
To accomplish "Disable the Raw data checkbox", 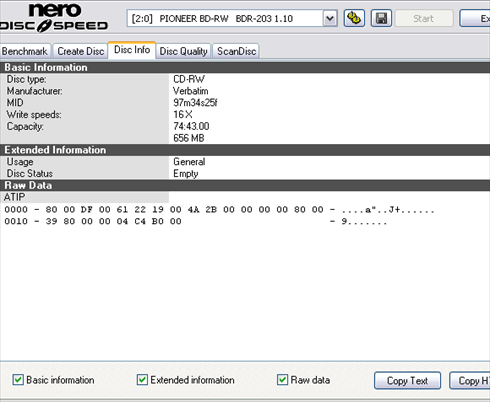I will click(282, 380).
